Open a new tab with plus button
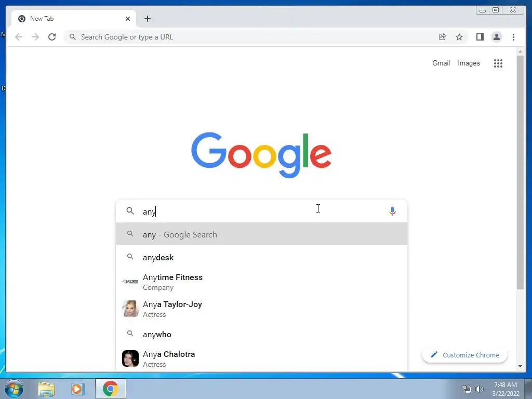Screen dimensions: 532x399 click(147, 19)
